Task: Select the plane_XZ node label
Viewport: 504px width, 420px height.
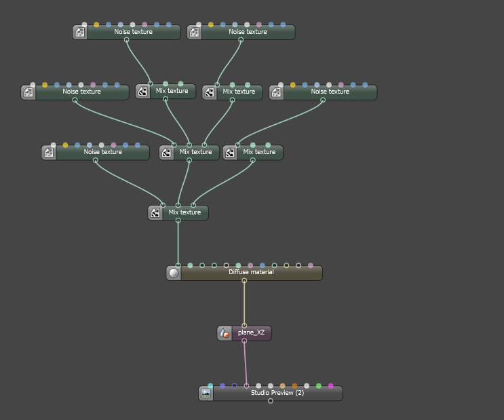Action: pos(251,332)
